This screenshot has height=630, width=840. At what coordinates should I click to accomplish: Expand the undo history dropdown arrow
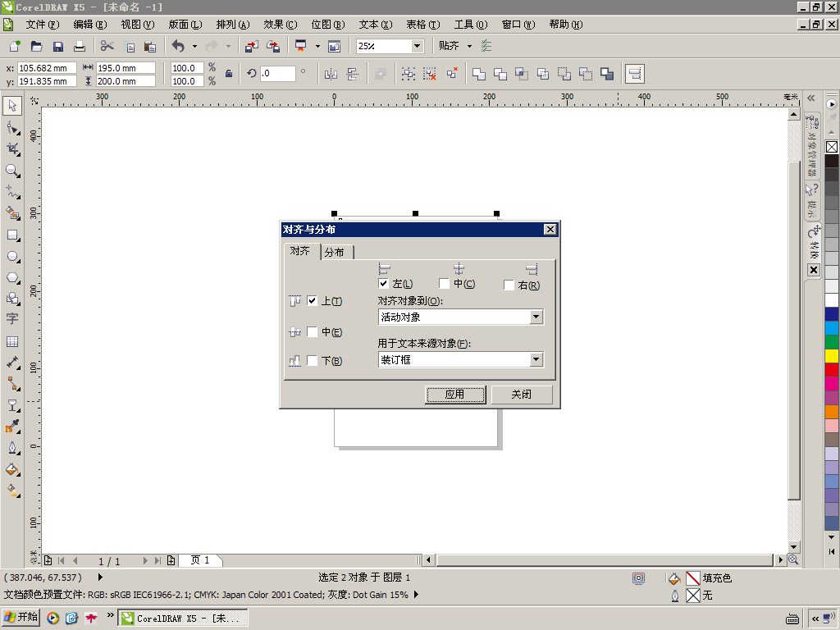(194, 46)
